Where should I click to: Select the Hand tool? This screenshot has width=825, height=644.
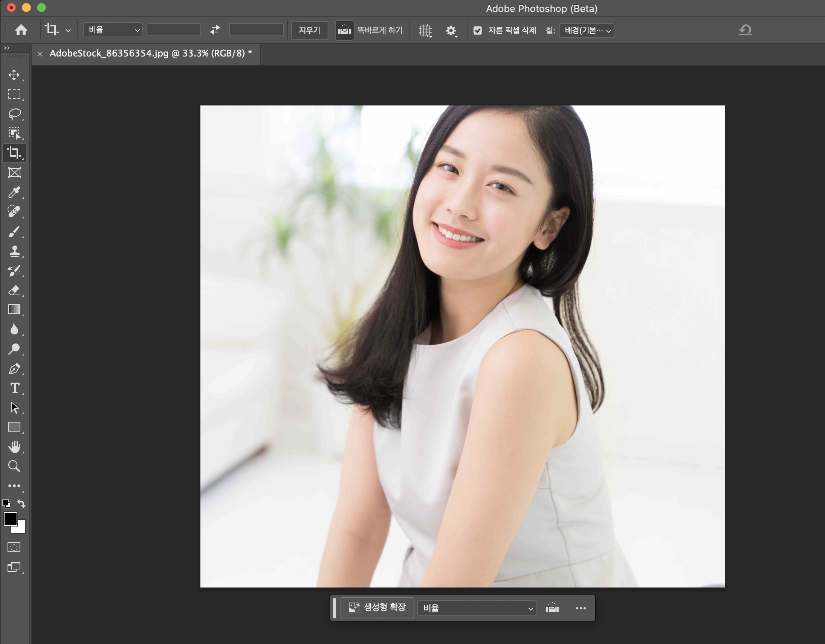(x=14, y=447)
